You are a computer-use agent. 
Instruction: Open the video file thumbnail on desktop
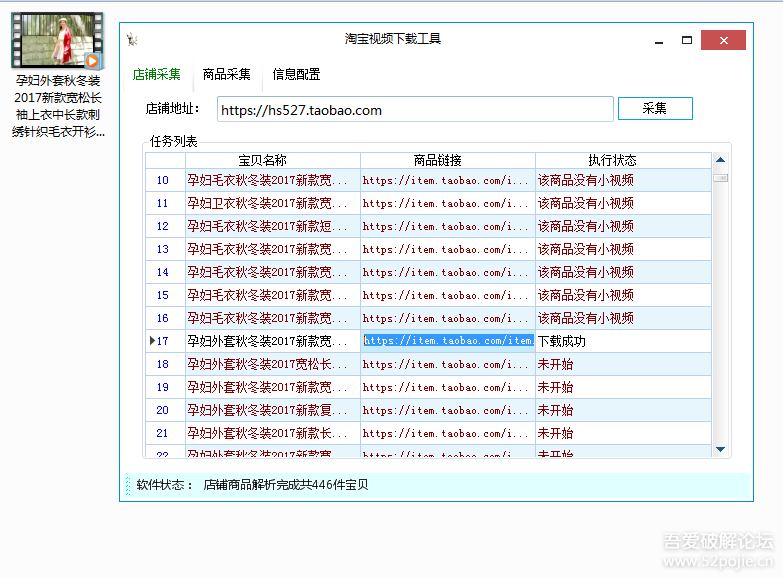coord(57,39)
